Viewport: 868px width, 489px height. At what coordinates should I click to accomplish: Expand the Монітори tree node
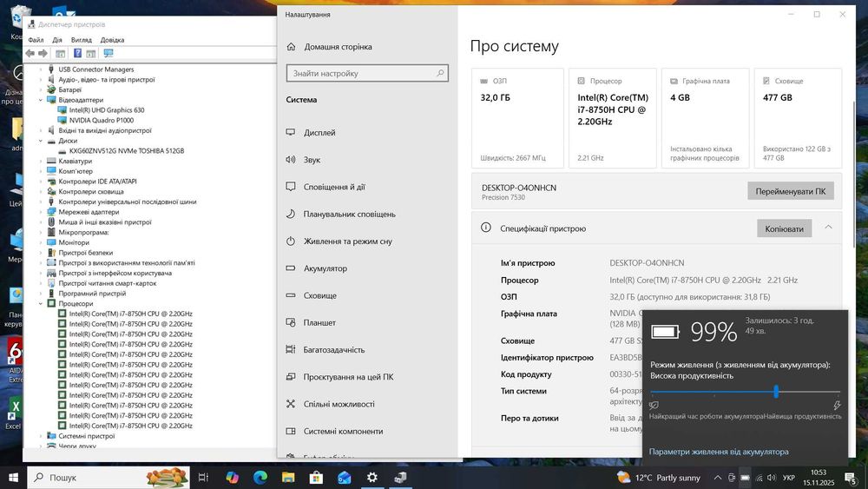41,242
